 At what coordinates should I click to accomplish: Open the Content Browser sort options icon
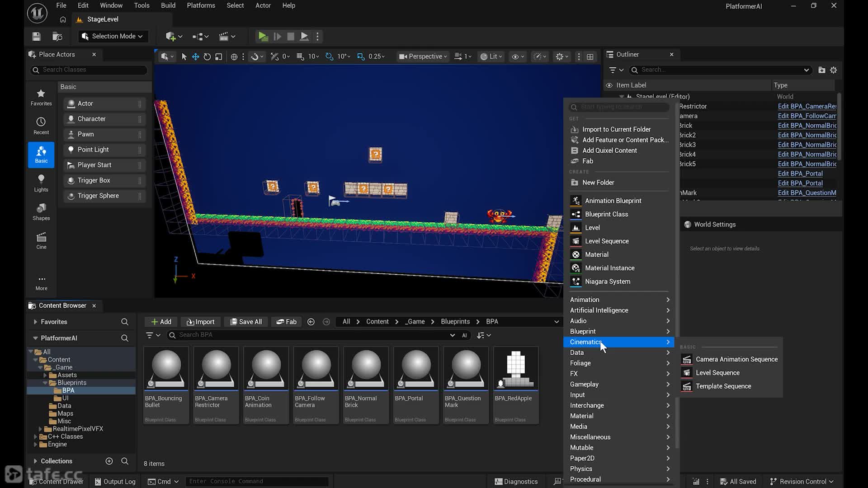click(x=483, y=335)
